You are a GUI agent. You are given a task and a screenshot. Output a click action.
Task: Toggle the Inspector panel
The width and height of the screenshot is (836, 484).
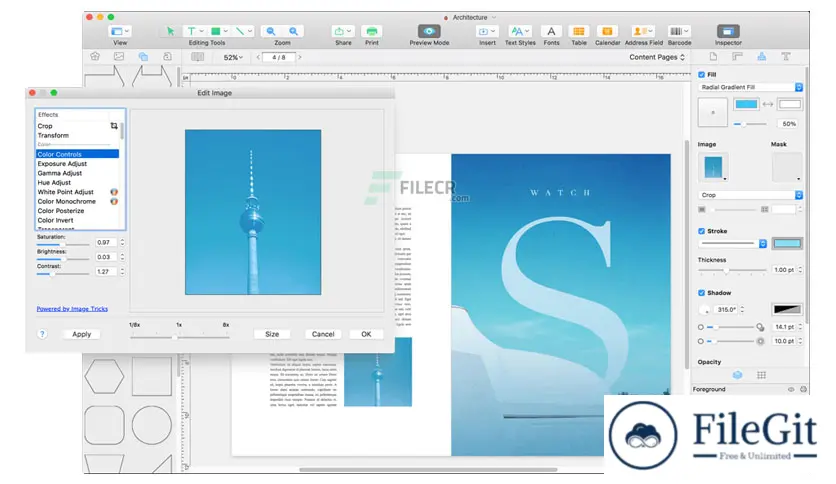coord(728,31)
